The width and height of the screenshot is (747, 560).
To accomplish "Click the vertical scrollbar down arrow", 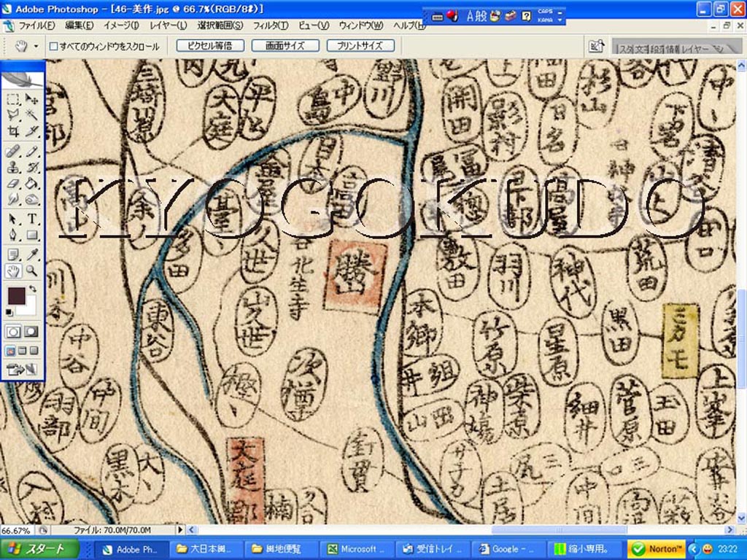I will click(x=742, y=518).
